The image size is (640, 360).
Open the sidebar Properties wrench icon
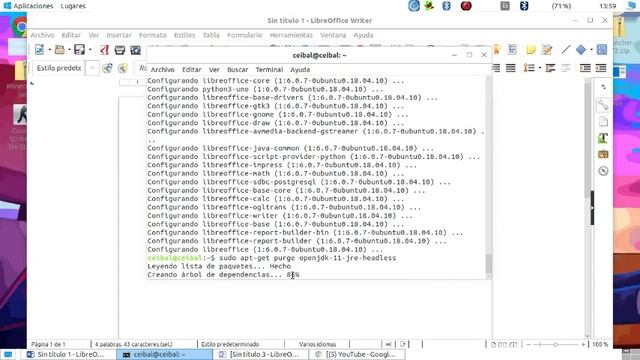[x=603, y=105]
